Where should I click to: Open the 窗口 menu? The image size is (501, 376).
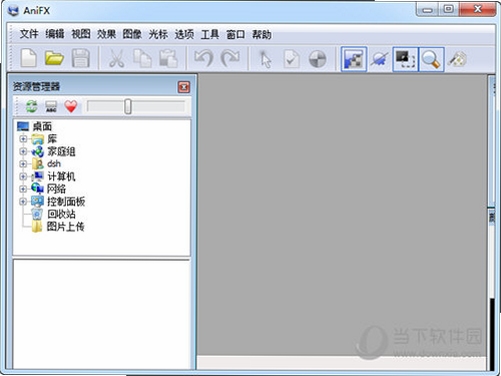coord(236,34)
